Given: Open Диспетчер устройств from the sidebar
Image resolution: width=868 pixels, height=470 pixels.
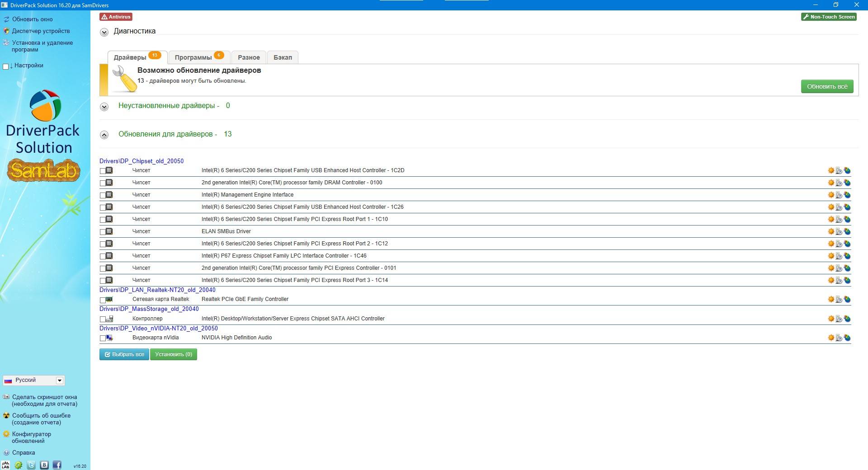Looking at the screenshot, I should click(x=41, y=31).
